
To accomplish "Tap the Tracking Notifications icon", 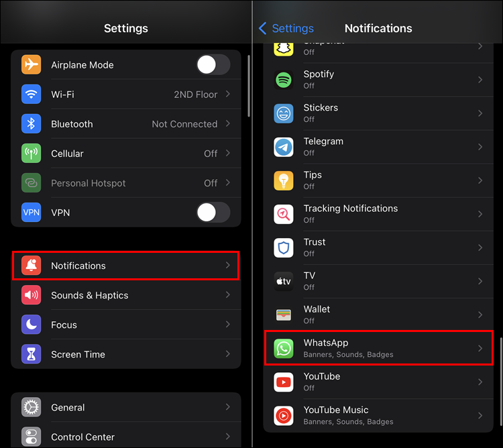I will tap(284, 214).
